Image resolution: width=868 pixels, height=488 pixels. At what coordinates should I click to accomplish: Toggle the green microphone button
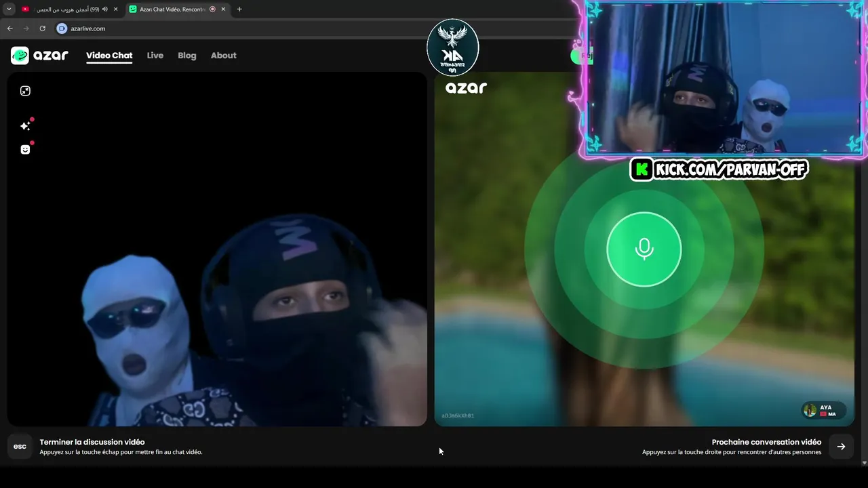[x=644, y=249]
